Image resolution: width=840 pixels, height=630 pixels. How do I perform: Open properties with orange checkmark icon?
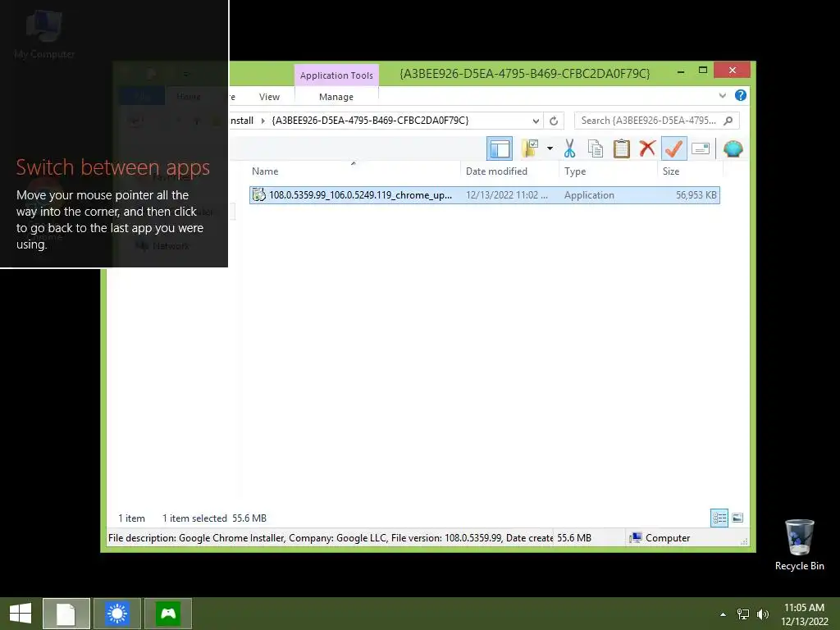(674, 148)
